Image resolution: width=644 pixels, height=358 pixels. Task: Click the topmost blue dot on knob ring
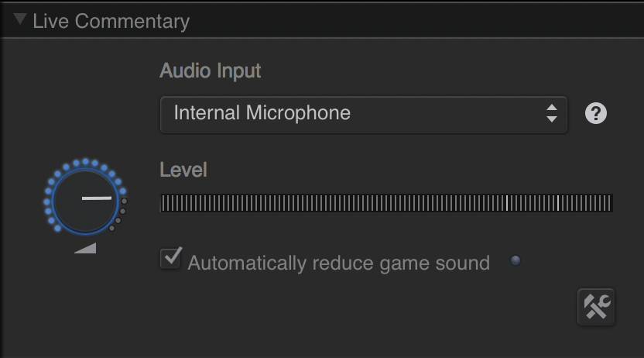(x=85, y=161)
